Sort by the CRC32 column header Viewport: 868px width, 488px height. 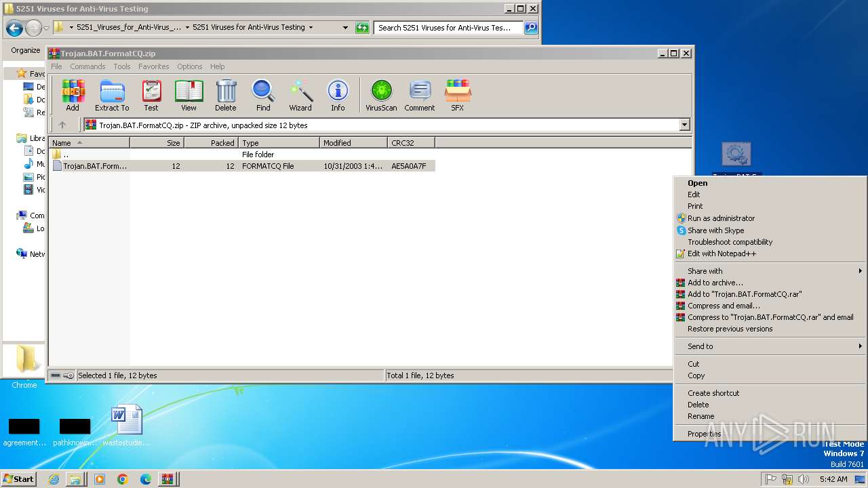(411, 143)
